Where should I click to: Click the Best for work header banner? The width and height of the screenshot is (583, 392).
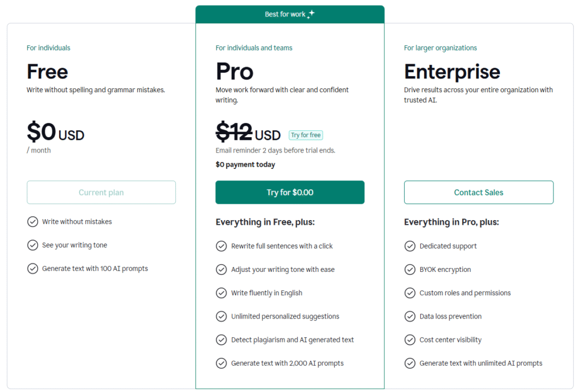click(x=290, y=14)
